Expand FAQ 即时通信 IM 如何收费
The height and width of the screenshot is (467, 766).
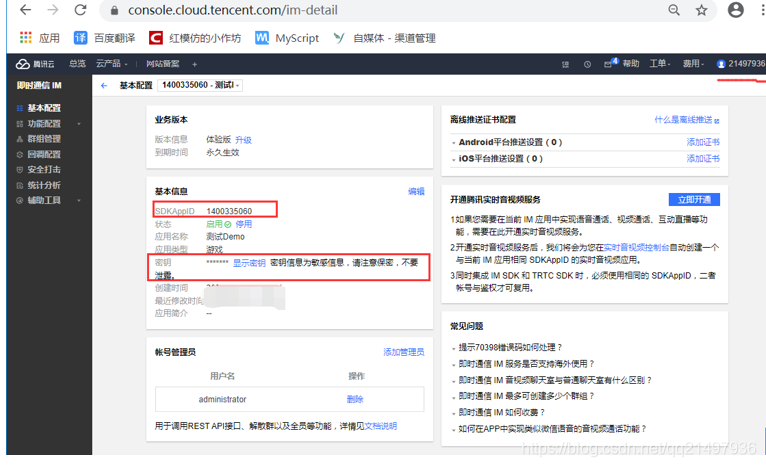point(498,412)
